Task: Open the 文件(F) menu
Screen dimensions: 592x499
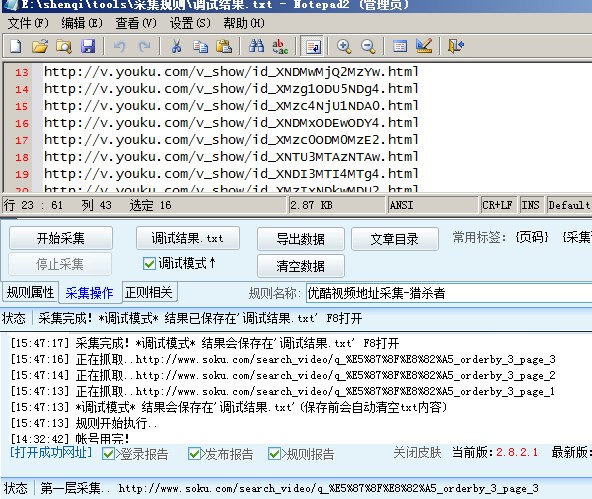Action: pos(28,23)
